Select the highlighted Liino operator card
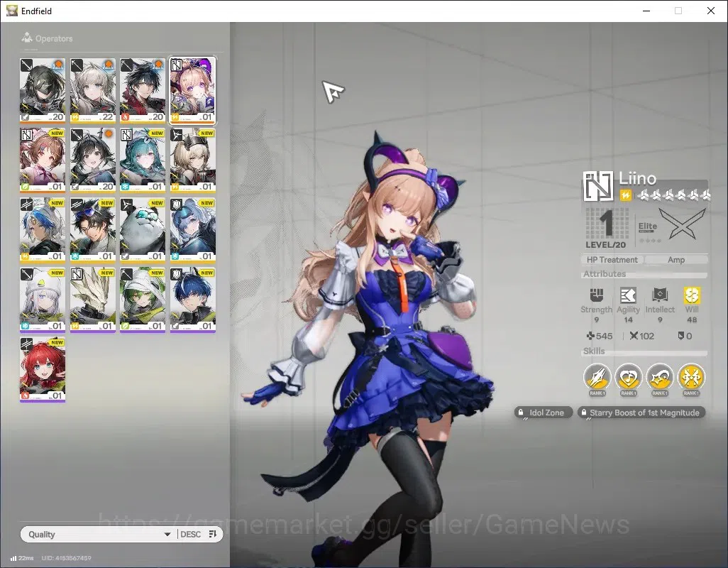 pyautogui.click(x=193, y=90)
